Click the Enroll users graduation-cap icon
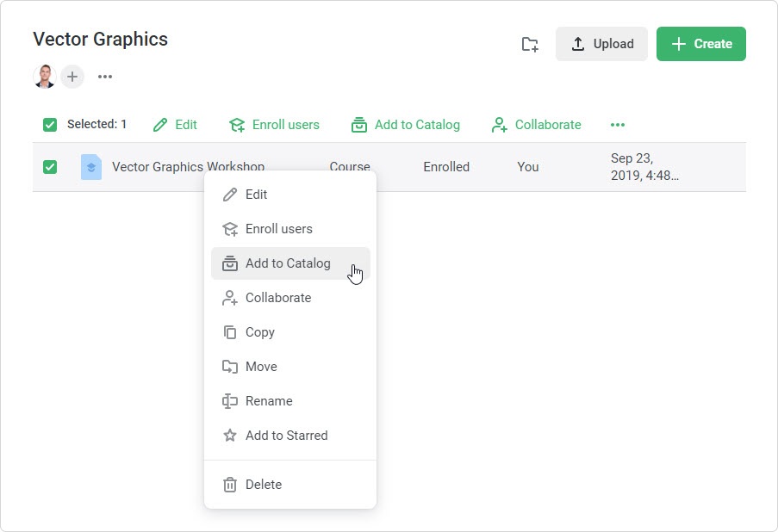The height and width of the screenshot is (532, 778). coord(236,124)
